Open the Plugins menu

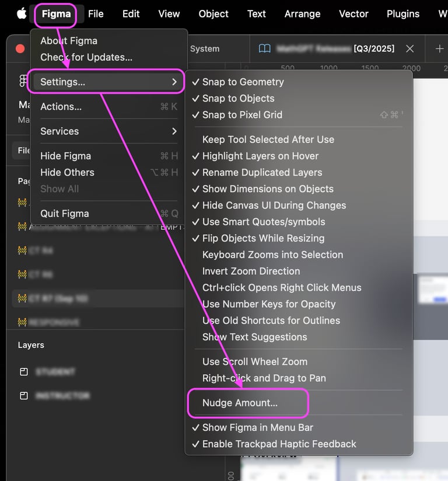(x=403, y=14)
